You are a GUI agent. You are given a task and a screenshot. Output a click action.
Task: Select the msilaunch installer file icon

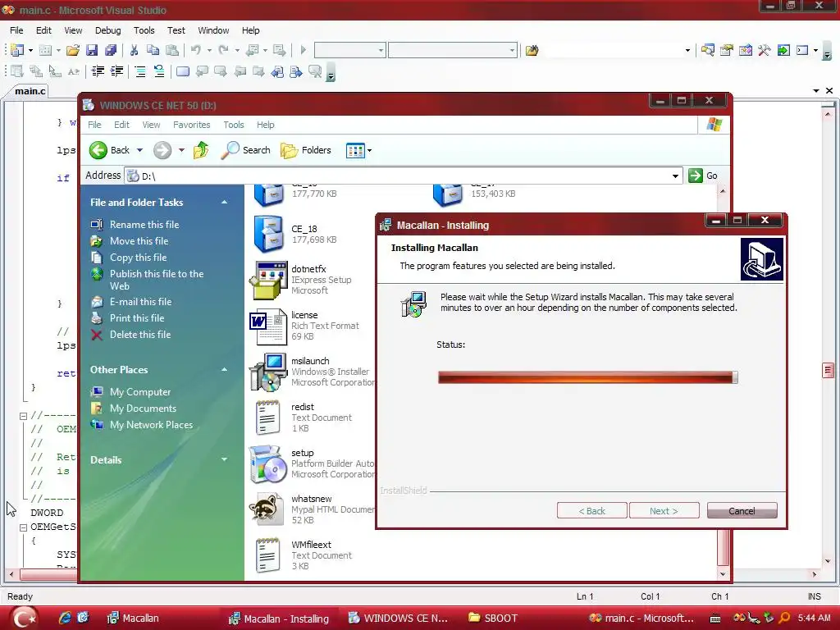(x=268, y=372)
